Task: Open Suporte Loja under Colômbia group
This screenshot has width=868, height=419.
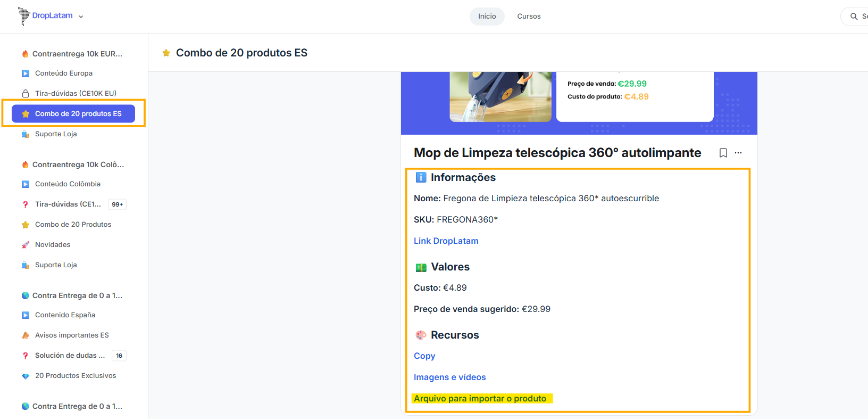Action: (x=56, y=265)
